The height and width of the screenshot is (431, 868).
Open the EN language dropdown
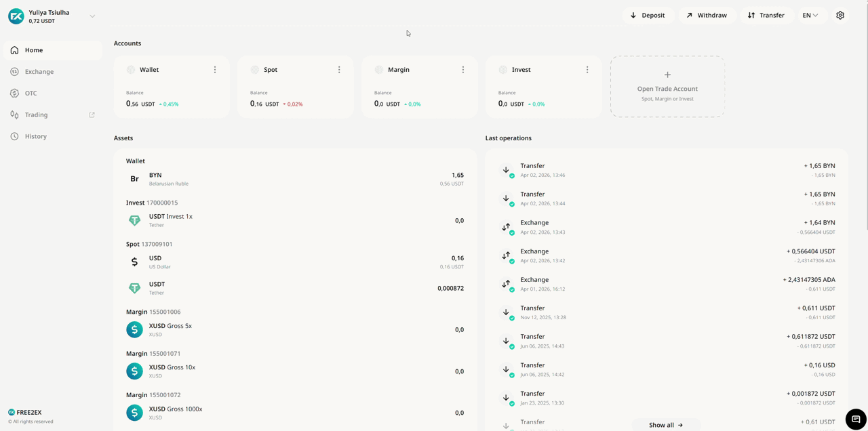810,15
